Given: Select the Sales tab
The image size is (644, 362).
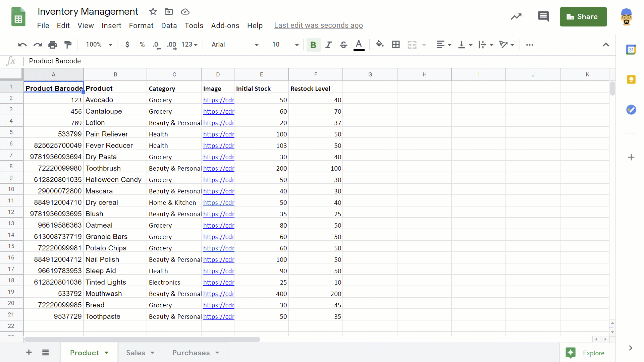Looking at the screenshot, I should pyautogui.click(x=136, y=353).
